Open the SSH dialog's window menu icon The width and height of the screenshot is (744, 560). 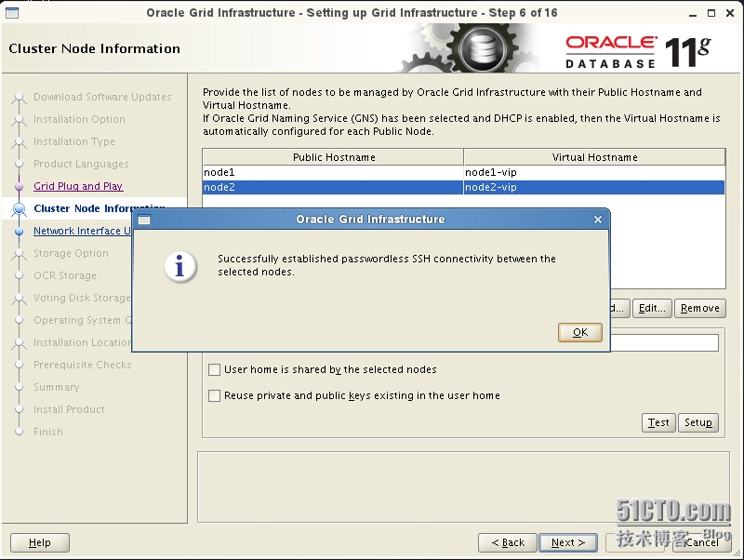[x=144, y=220]
